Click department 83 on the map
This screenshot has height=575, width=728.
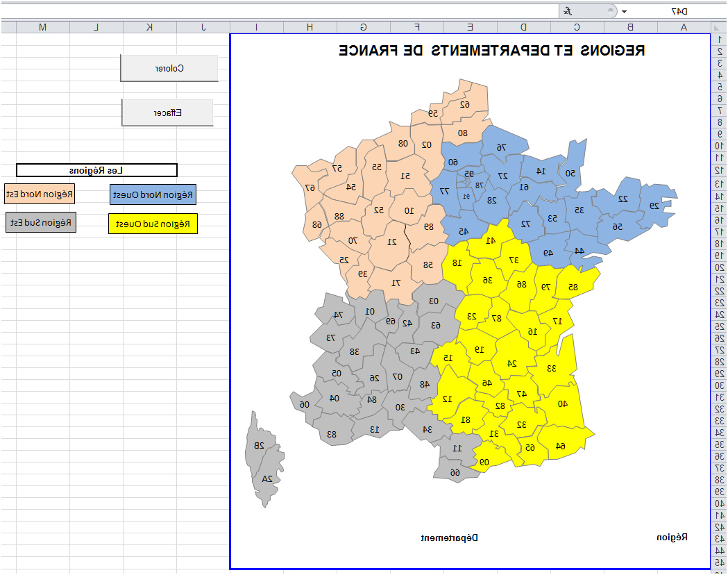[332, 434]
